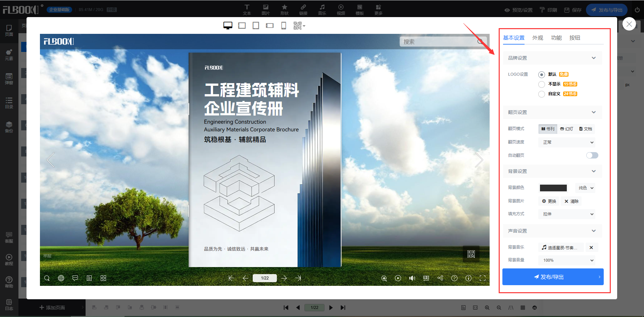Collapse the 品牌设置 section
Screen dimensions: 644x317
[593, 58]
